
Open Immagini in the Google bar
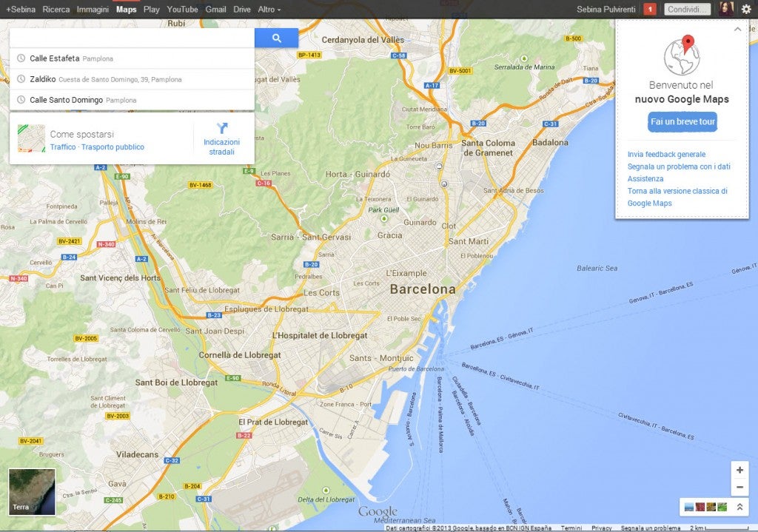[93, 9]
